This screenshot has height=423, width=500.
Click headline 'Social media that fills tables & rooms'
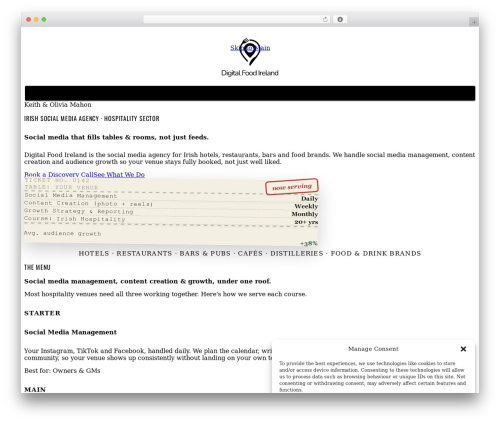pyautogui.click(x=116, y=137)
